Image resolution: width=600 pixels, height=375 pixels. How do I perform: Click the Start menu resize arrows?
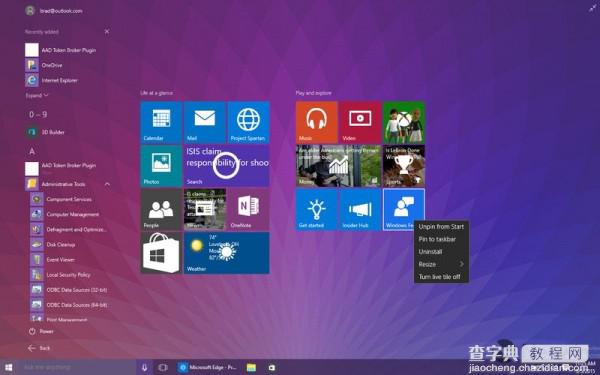[592, 8]
